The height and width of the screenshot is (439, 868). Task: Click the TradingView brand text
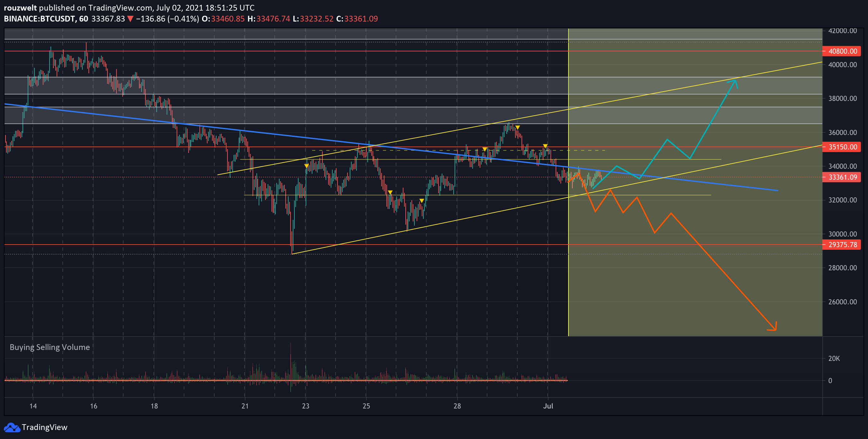click(x=44, y=427)
